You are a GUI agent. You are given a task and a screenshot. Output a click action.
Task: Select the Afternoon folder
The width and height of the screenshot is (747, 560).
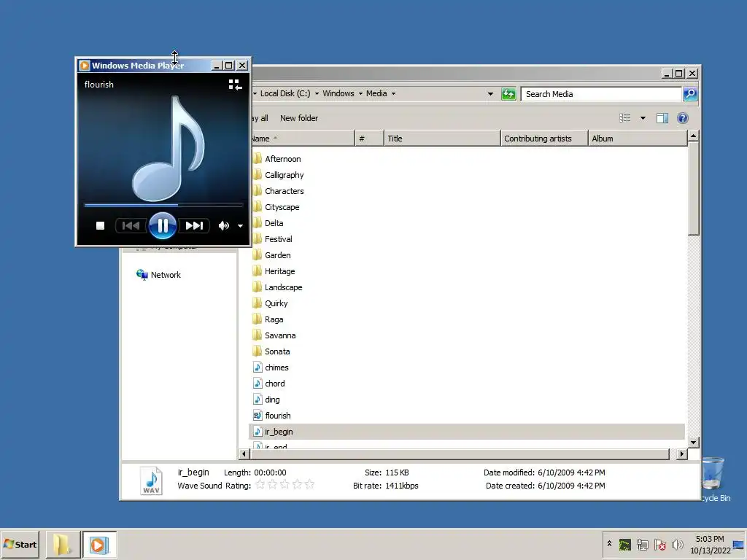(x=282, y=159)
